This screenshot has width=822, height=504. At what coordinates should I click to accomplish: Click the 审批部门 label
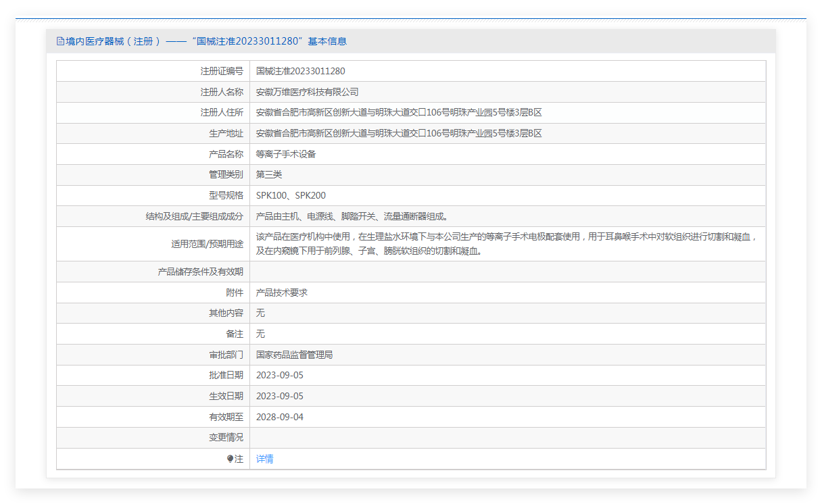pos(226,355)
